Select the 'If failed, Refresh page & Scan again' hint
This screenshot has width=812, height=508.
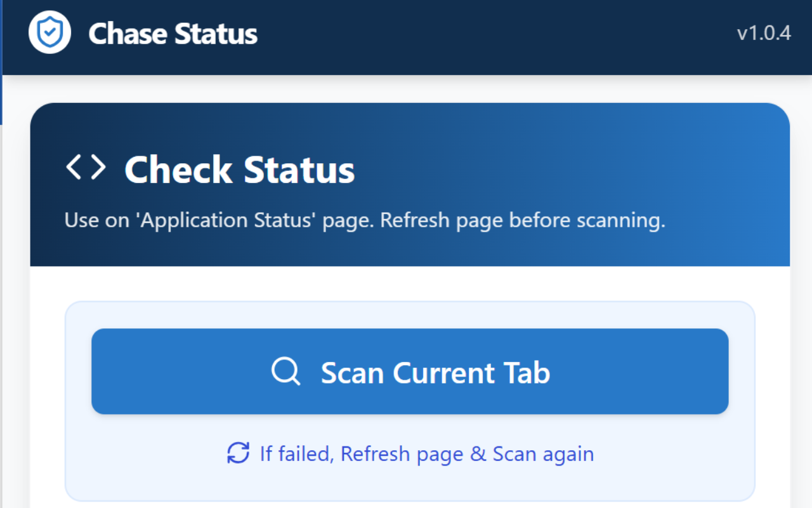[x=410, y=454]
